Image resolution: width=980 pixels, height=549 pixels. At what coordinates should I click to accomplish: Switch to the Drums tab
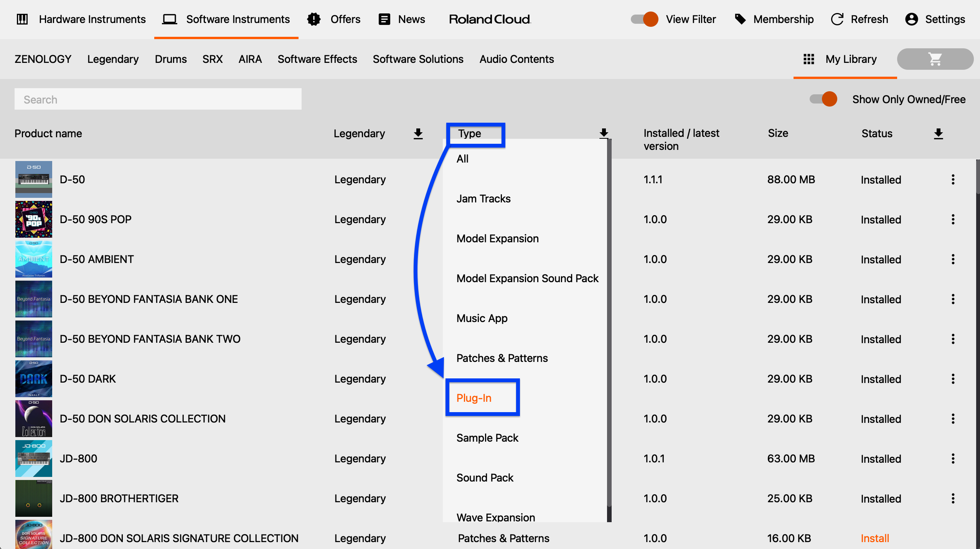click(170, 59)
